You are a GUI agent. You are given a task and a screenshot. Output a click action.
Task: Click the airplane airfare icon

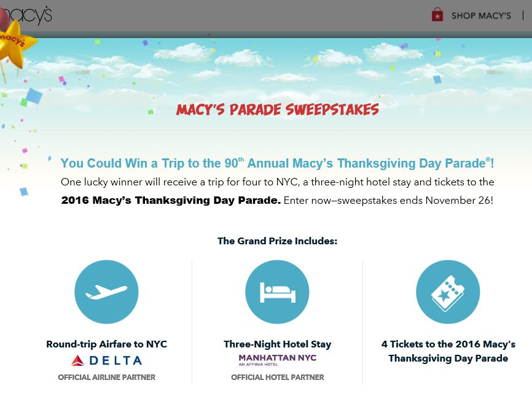point(106,292)
